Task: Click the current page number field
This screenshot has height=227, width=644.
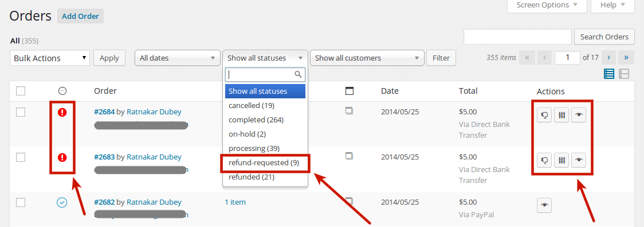Action: pos(567,58)
